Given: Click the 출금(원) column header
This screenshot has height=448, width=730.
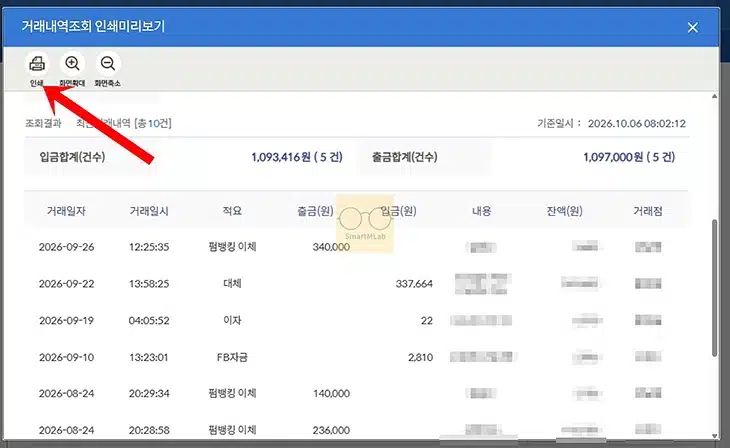Looking at the screenshot, I should pos(315,211).
